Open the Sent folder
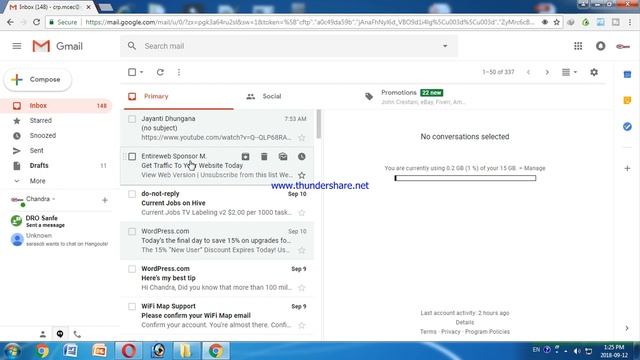This screenshot has width=640, height=360. (56, 151)
